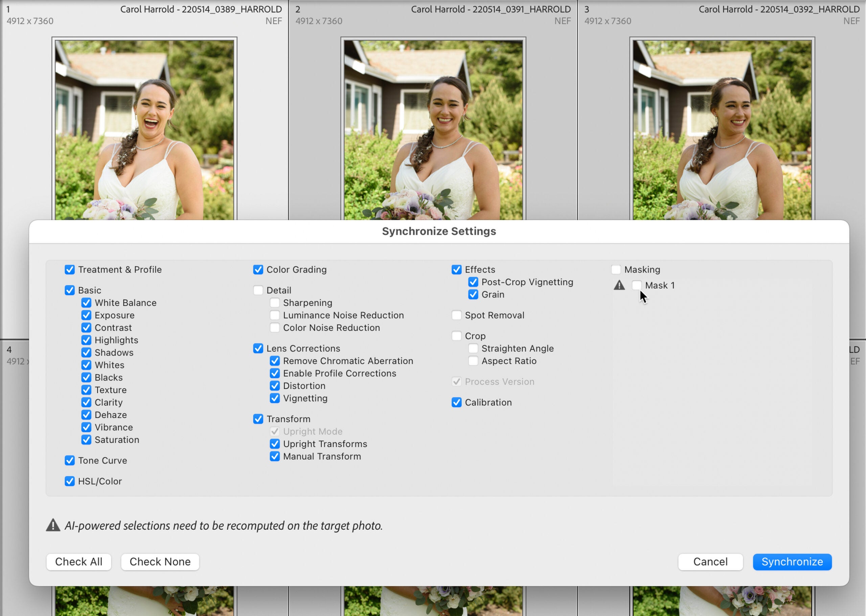
Task: Toggle Highlights checkbox
Action: coord(87,340)
